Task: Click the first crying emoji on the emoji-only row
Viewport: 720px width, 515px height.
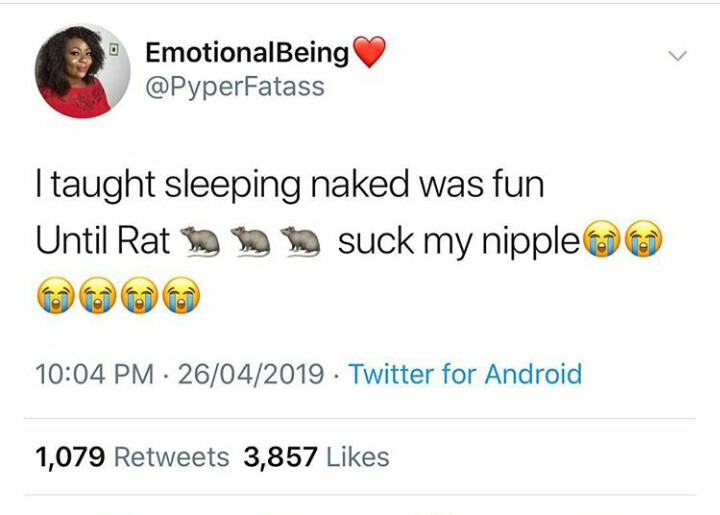Action: point(55,296)
